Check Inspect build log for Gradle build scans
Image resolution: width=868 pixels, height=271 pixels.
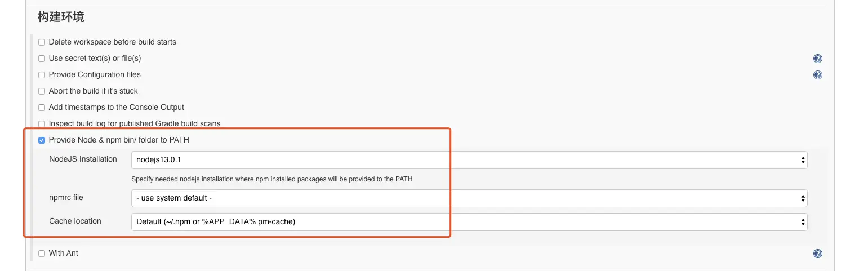pos(42,123)
